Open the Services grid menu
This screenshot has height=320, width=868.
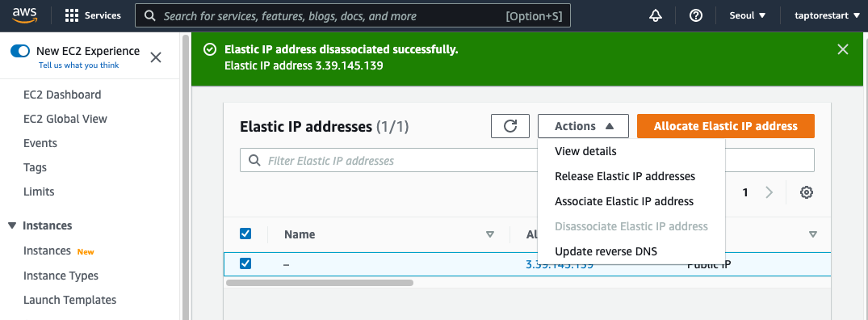tap(72, 15)
